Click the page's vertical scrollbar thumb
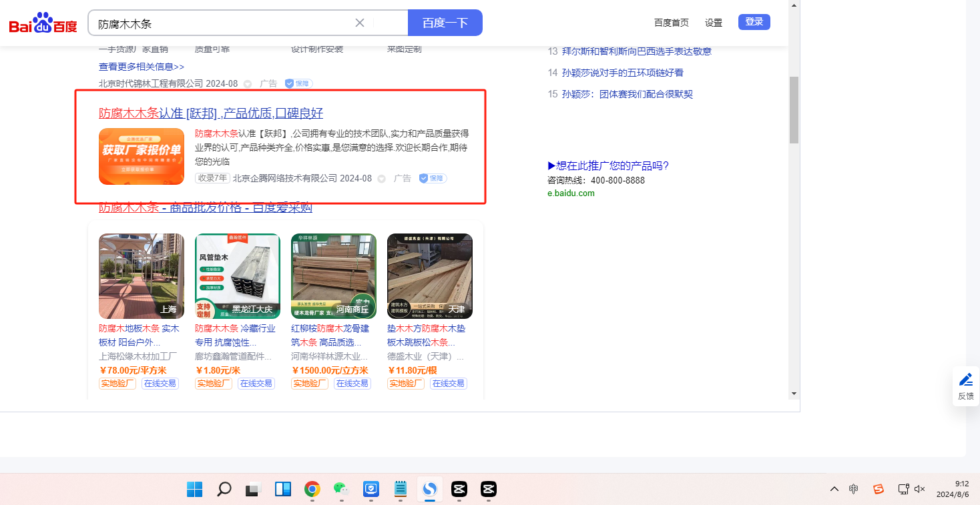 coord(794,110)
